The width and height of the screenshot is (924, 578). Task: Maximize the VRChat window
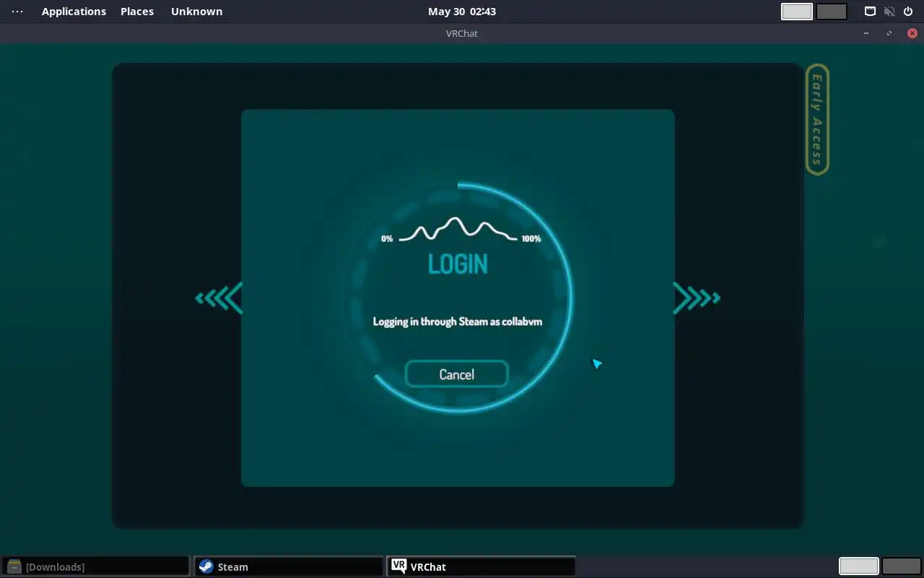click(889, 33)
